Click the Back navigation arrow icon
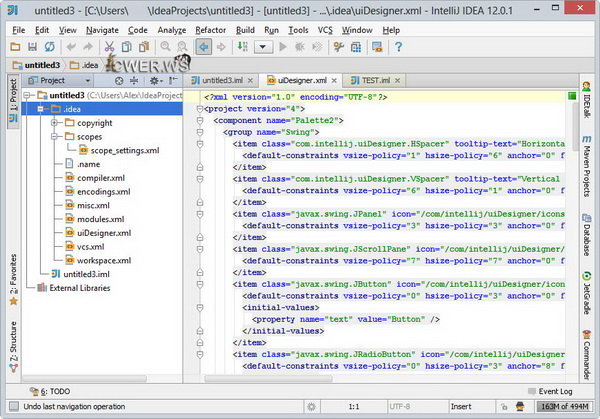Image resolution: width=600 pixels, height=419 pixels. 204,47
